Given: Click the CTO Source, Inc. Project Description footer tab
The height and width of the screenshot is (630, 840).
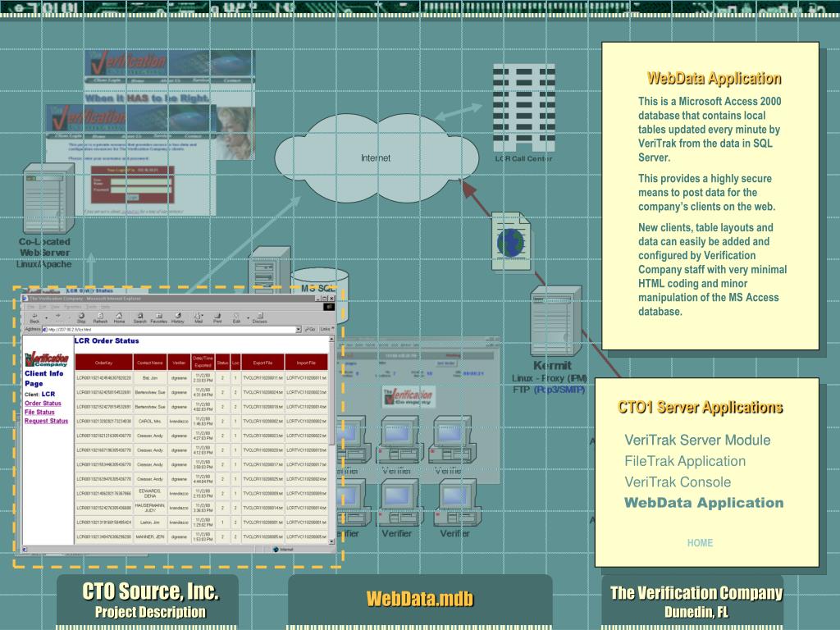Looking at the screenshot, I should point(148,600).
